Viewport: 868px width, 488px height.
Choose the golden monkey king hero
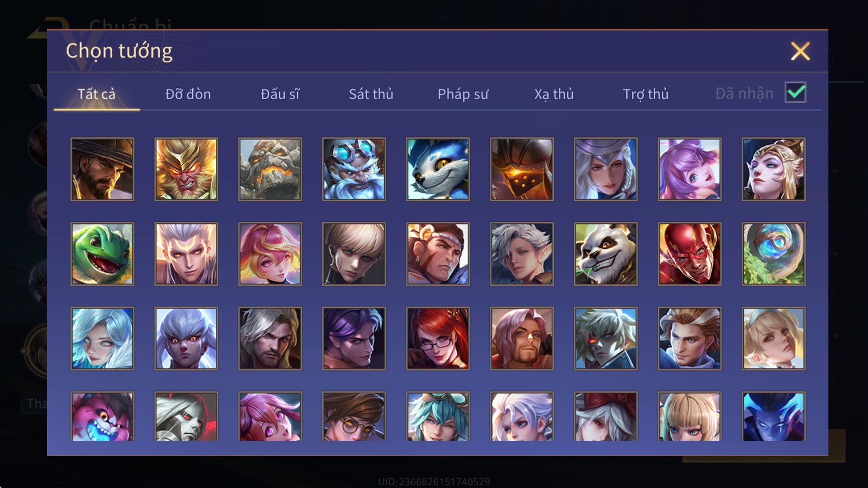[x=186, y=169]
